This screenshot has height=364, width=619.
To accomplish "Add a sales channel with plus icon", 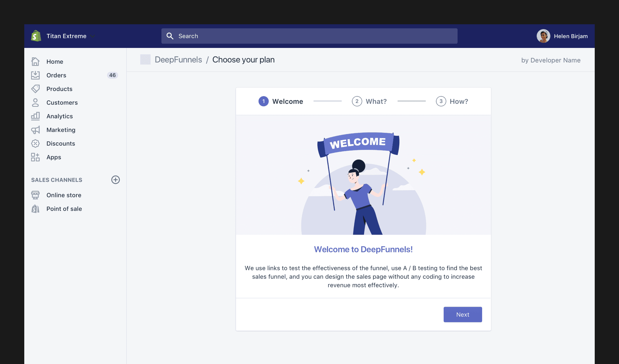I will (x=116, y=180).
